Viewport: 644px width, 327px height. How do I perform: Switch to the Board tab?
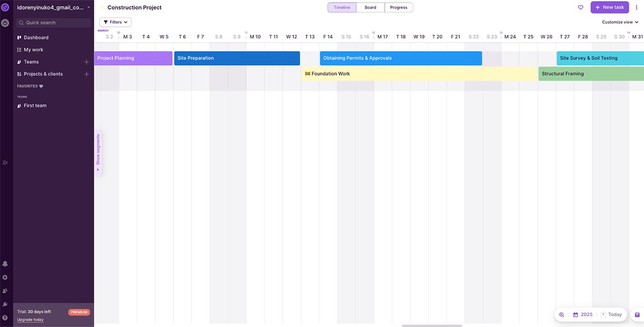pyautogui.click(x=370, y=8)
